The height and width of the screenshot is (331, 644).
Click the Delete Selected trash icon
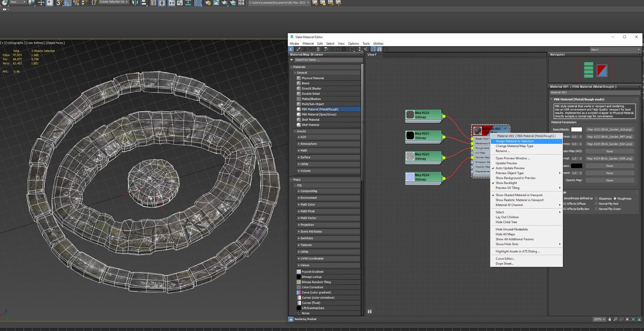(318, 49)
